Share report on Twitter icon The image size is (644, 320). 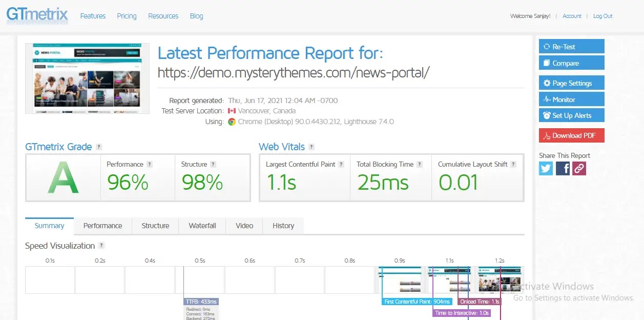click(x=546, y=168)
